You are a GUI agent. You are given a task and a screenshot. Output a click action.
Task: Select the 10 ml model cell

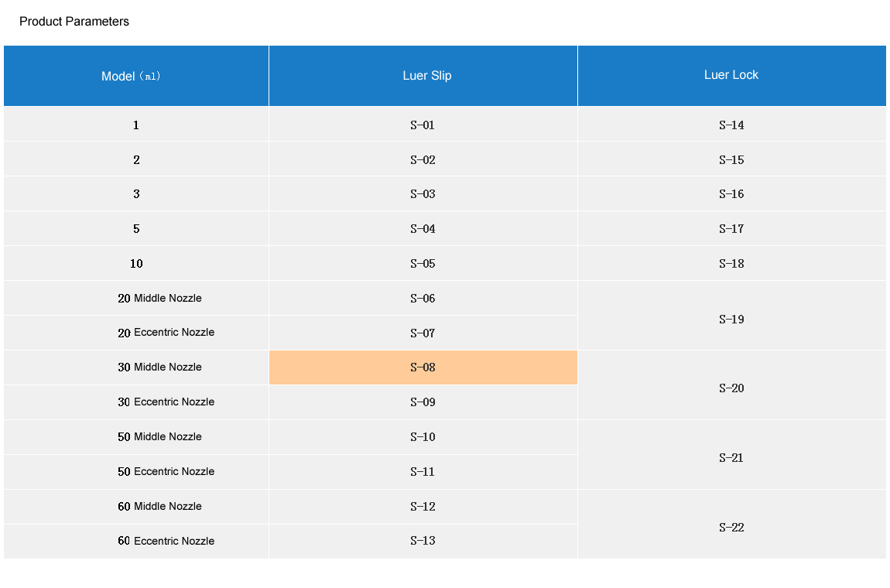tap(136, 264)
